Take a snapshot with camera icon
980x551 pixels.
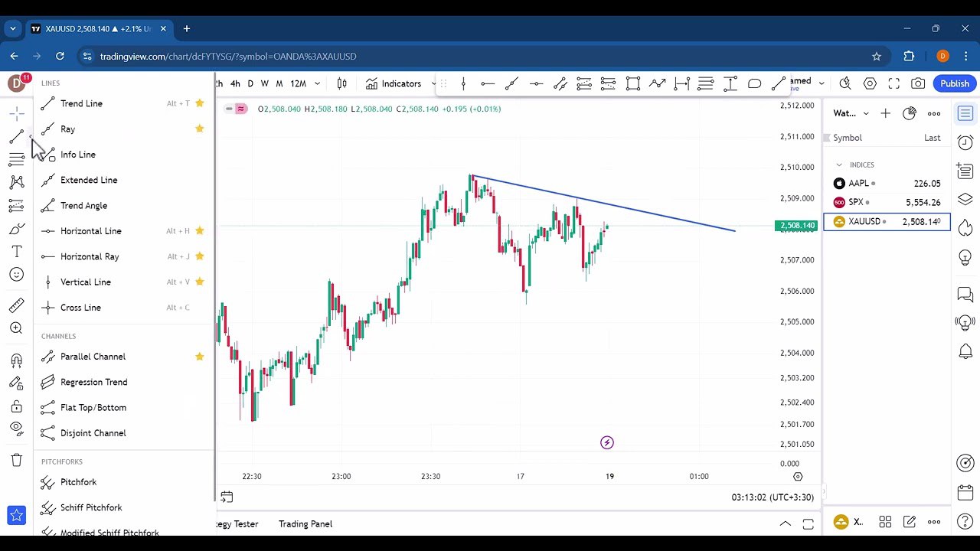[x=918, y=83]
